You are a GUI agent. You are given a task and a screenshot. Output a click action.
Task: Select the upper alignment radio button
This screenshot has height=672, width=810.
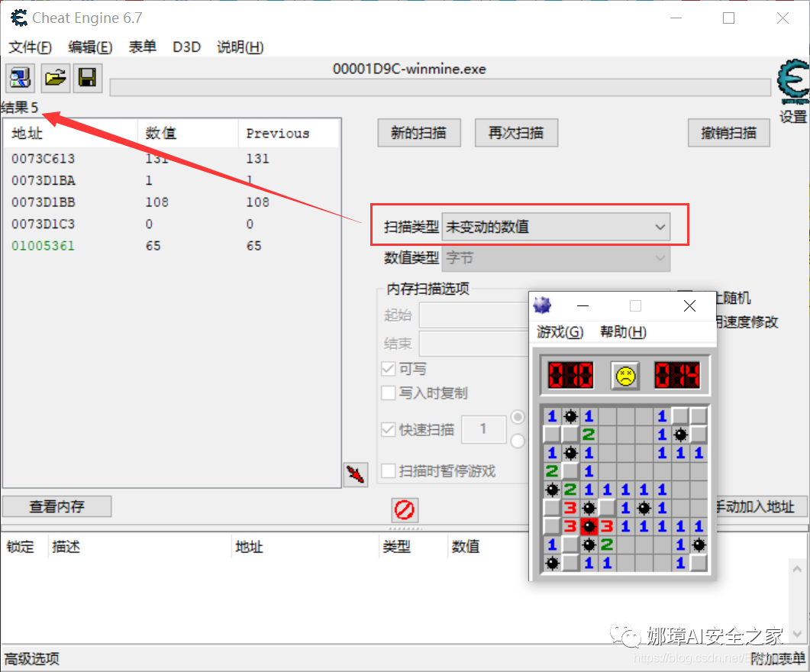(518, 417)
